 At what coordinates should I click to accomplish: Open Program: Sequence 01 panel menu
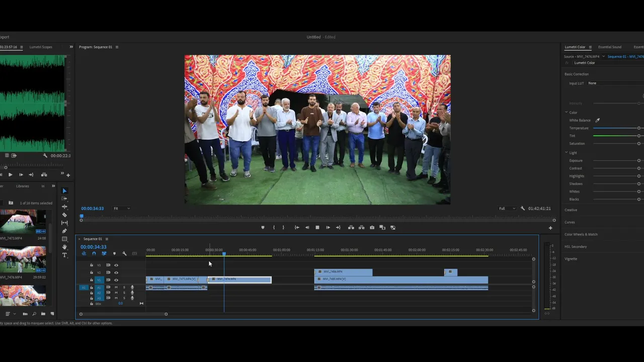click(x=117, y=47)
